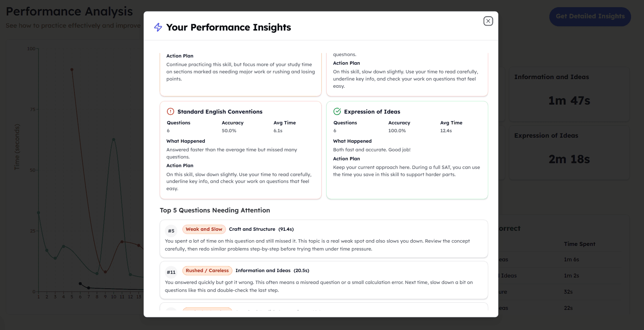The height and width of the screenshot is (330, 644).
Task: Click the Expression of Ideas 2m 18s panel
Action: [x=569, y=152]
